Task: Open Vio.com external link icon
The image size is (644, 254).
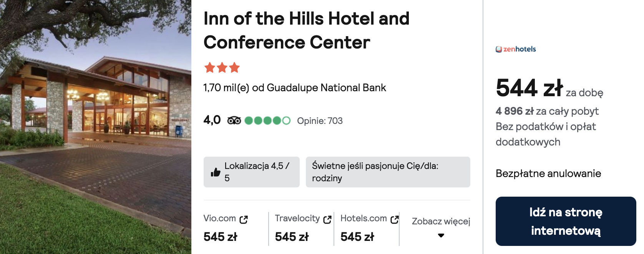Action: (x=244, y=219)
